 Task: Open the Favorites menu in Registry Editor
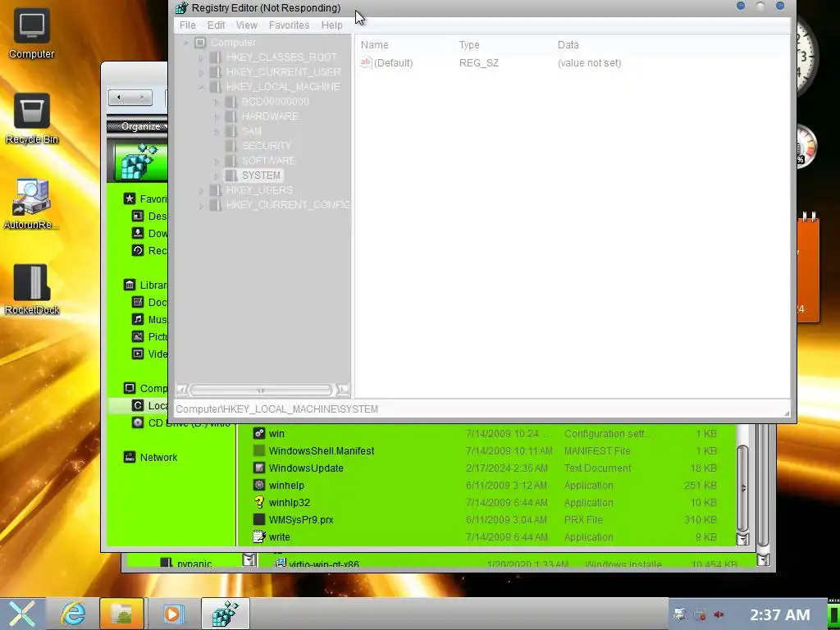[289, 25]
